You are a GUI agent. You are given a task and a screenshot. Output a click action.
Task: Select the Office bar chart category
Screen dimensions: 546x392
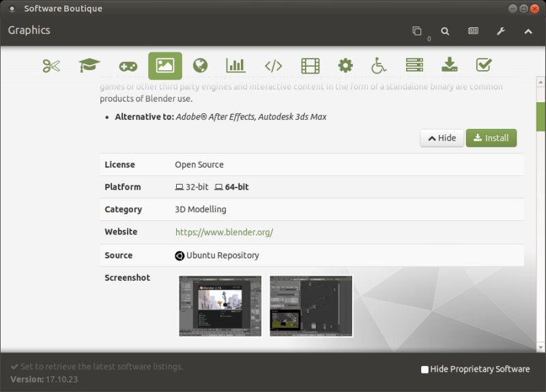click(235, 65)
